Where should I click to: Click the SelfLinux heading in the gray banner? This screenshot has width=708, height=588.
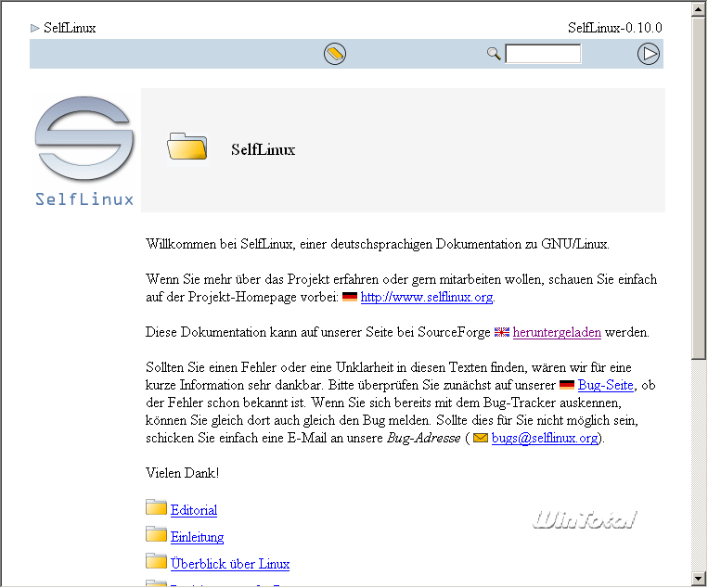point(263,149)
